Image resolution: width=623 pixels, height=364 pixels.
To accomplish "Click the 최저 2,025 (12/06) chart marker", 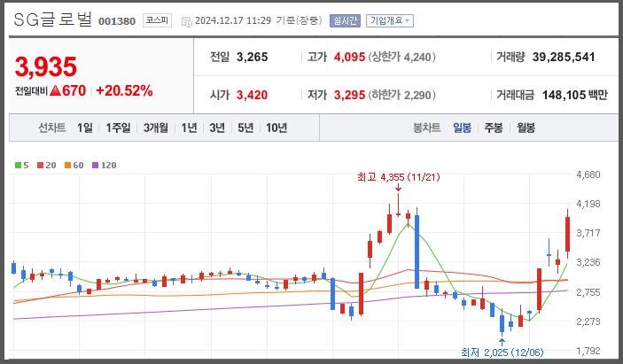I will click(502, 352).
